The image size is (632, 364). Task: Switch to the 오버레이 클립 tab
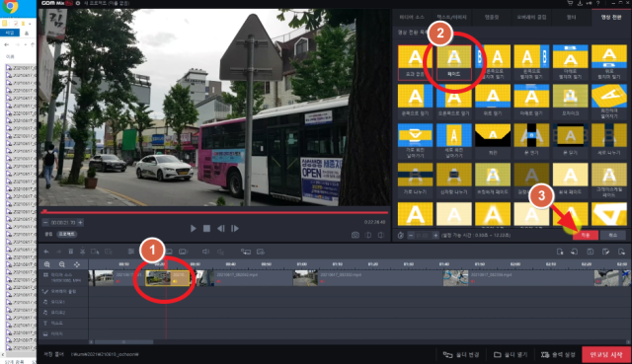click(531, 18)
